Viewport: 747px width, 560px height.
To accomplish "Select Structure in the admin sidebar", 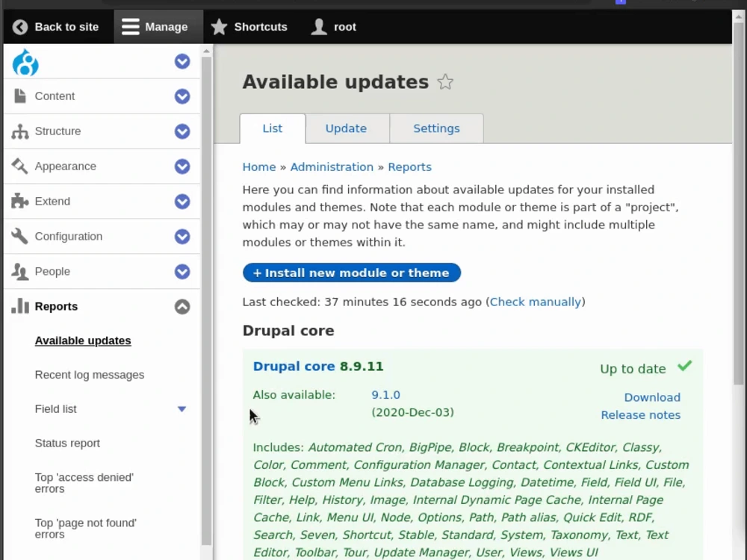I will (58, 131).
